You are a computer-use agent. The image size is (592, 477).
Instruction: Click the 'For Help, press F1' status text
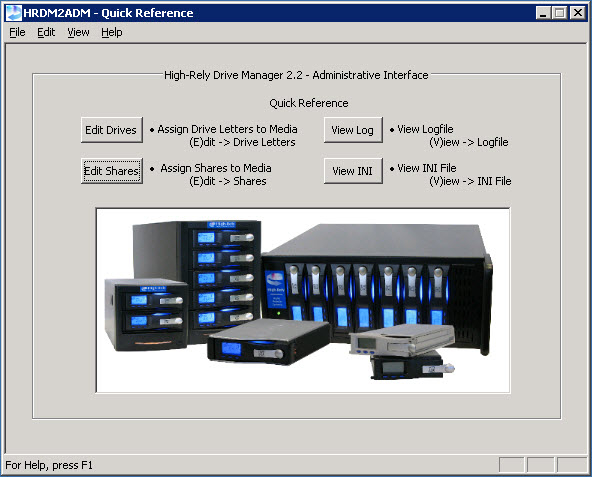(x=49, y=465)
